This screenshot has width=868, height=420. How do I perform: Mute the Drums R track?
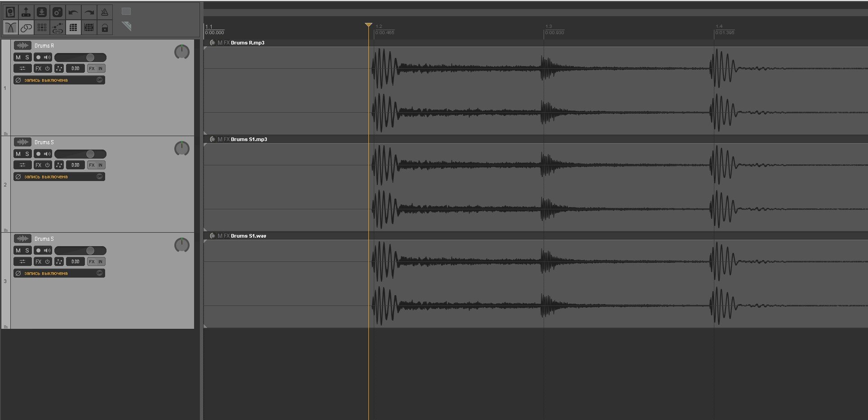tap(18, 57)
